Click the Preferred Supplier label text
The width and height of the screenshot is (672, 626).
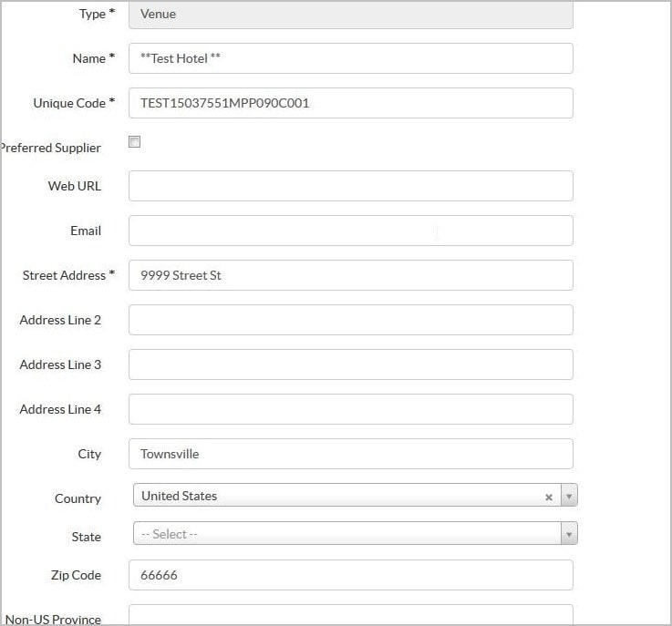(x=51, y=148)
